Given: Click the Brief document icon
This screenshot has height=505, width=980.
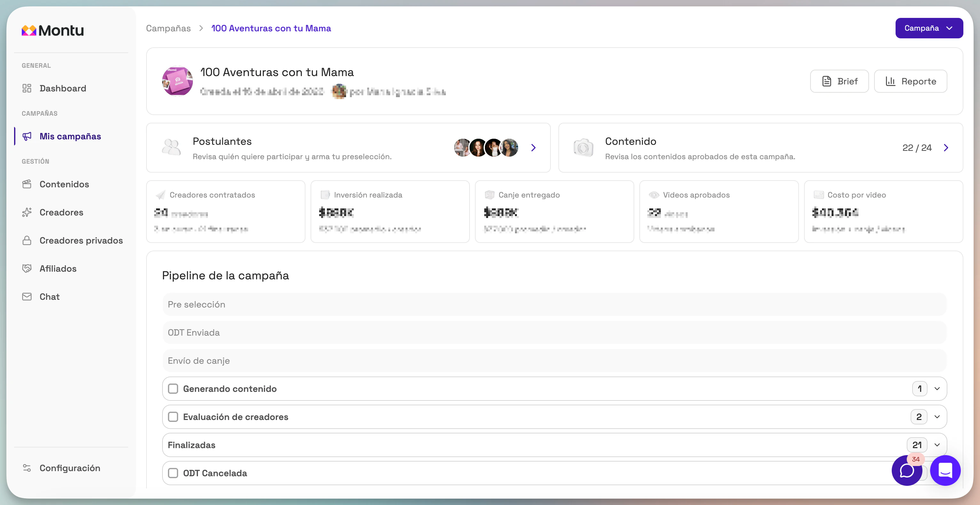Looking at the screenshot, I should (x=827, y=81).
